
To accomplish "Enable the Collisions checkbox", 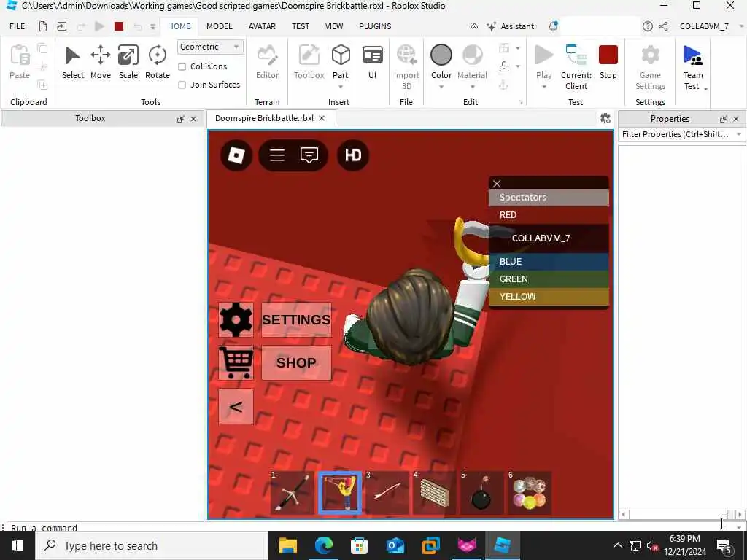I will click(x=182, y=66).
